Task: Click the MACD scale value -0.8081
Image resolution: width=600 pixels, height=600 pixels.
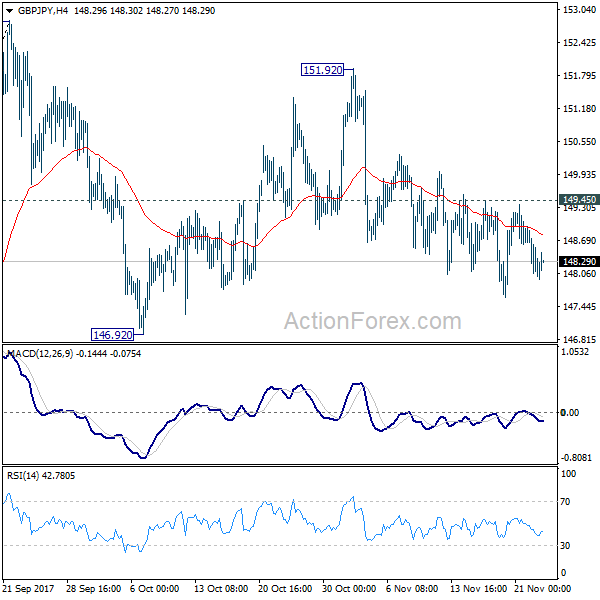Action: point(576,458)
